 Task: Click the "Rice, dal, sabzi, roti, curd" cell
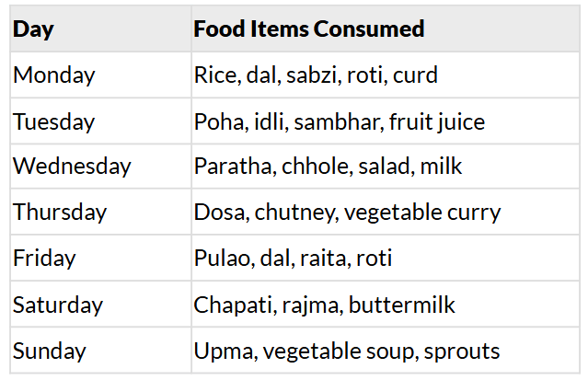point(316,75)
